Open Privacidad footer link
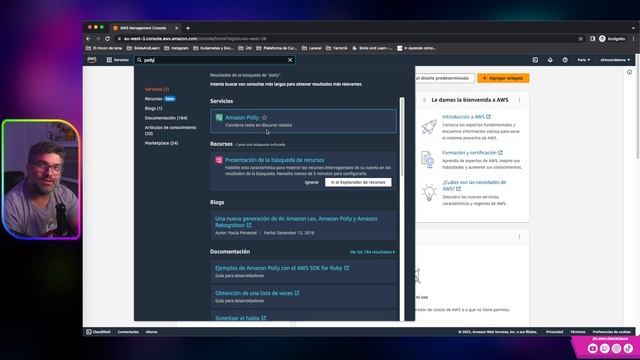This screenshot has height=360, width=640. [554, 332]
